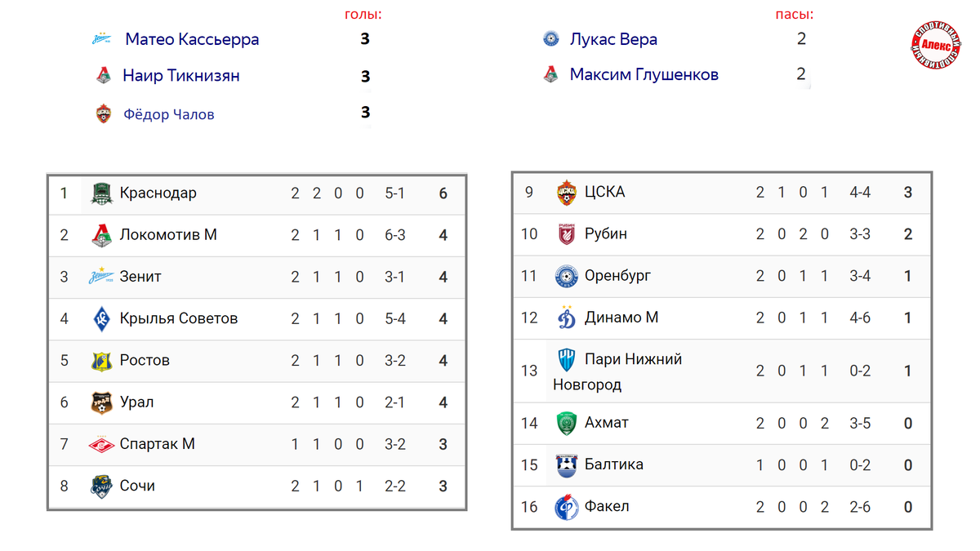Select the Пари Нижний Новгород row

[x=722, y=371]
